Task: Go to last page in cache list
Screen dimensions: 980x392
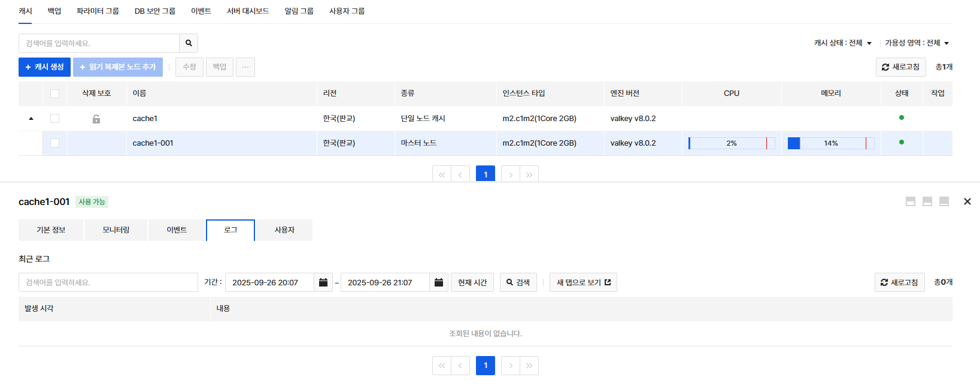Action: pyautogui.click(x=529, y=174)
